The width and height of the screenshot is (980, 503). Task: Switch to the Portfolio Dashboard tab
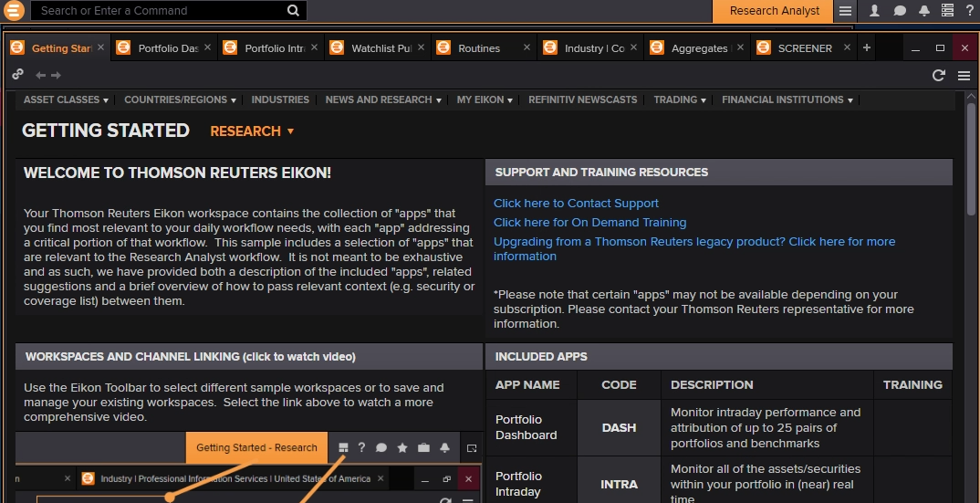[167, 48]
